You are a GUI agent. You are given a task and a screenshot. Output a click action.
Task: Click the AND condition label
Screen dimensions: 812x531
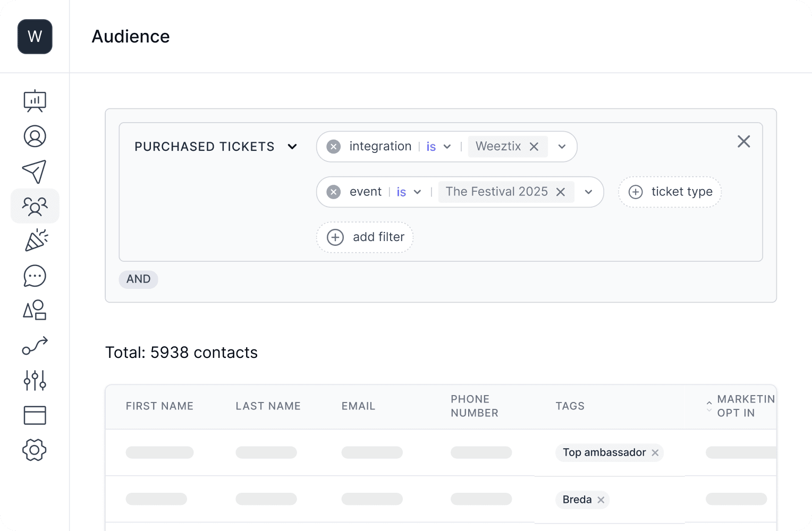(x=138, y=279)
